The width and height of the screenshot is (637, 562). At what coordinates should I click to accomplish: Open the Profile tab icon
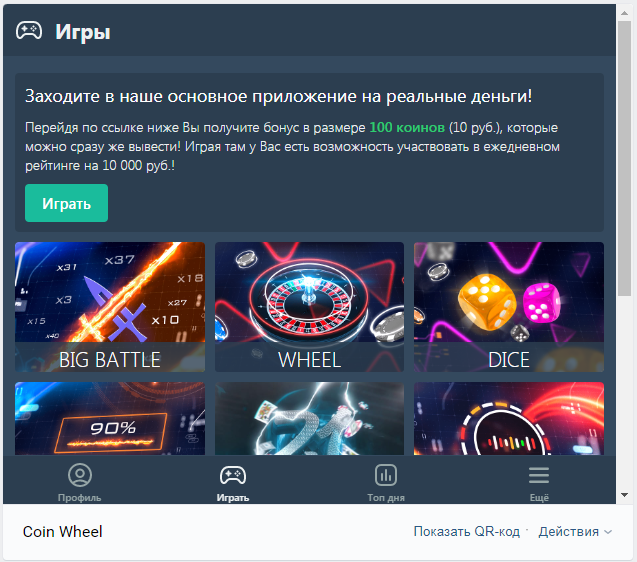(x=80, y=475)
